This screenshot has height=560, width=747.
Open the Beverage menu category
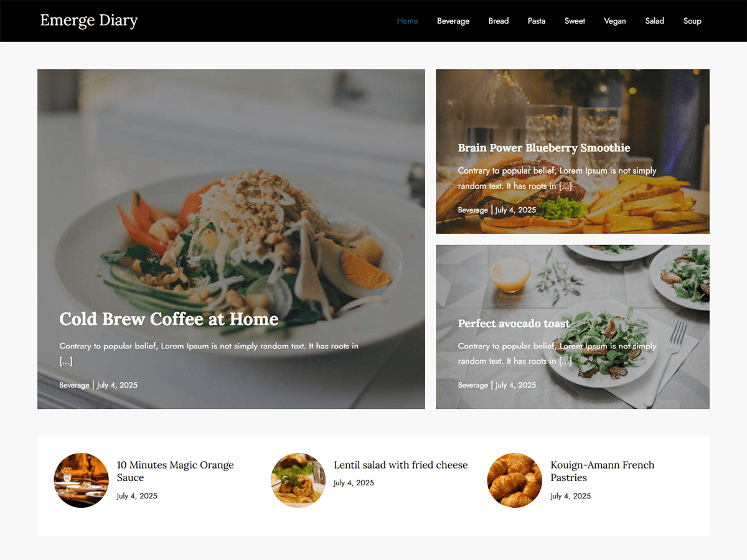[x=453, y=21]
